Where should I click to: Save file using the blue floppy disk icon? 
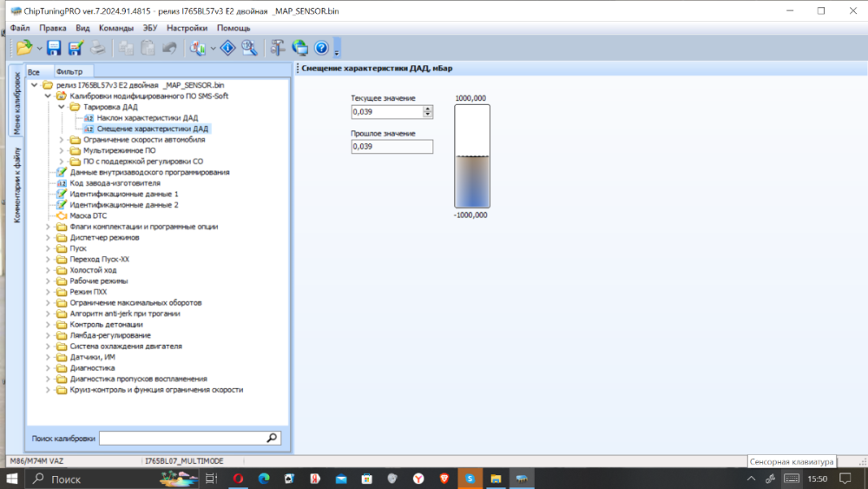tap(54, 48)
